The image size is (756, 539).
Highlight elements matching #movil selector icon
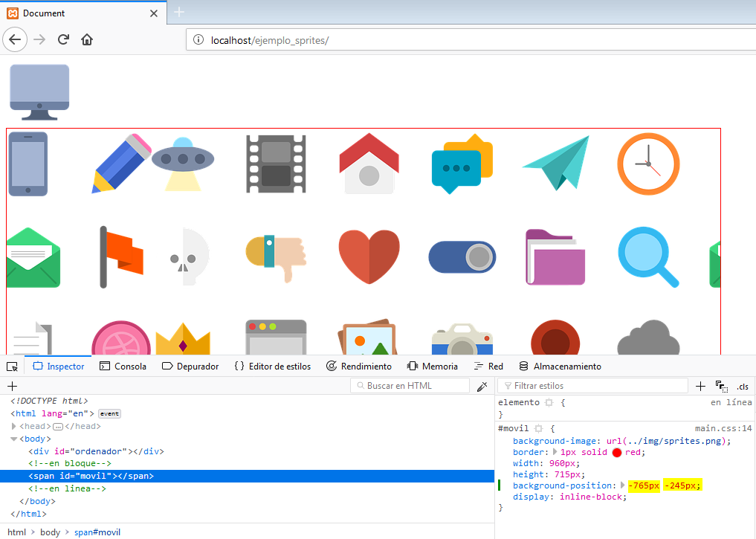pos(539,429)
